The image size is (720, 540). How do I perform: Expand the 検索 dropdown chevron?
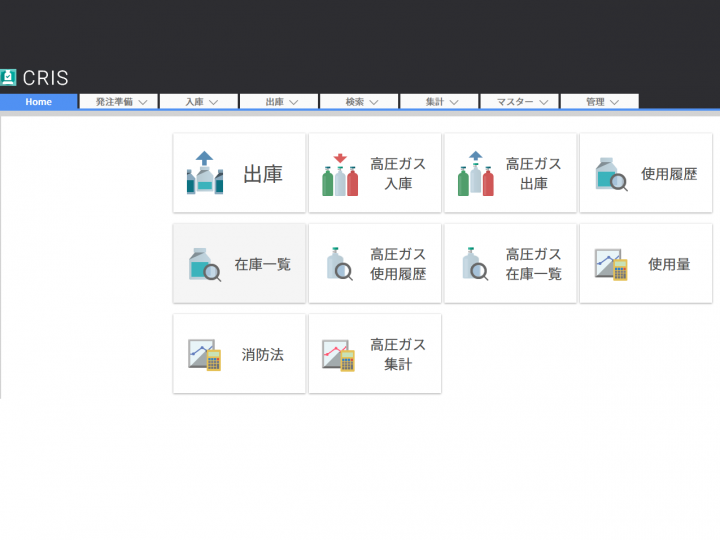point(374,102)
